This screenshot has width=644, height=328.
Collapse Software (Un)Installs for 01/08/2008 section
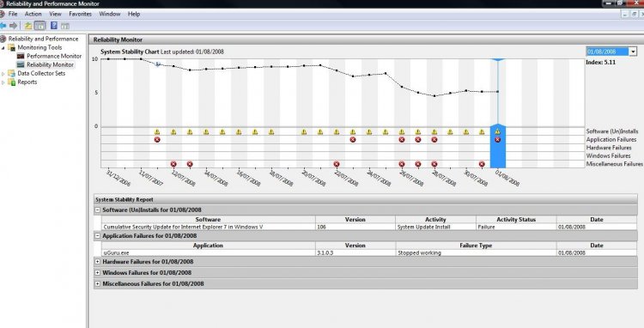tap(97, 210)
